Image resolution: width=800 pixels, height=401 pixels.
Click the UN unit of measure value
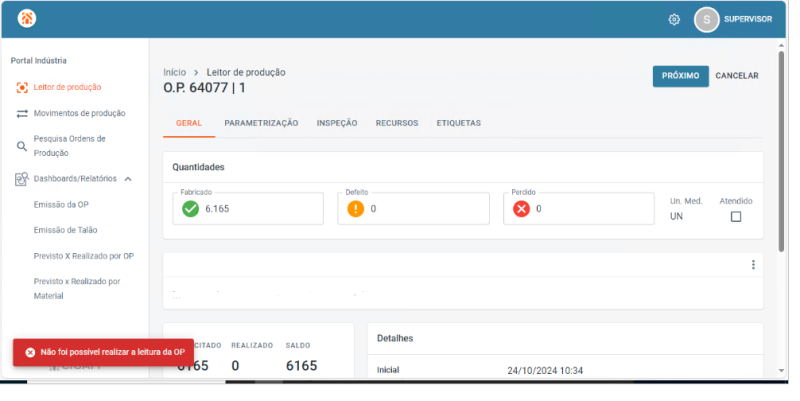(676, 217)
